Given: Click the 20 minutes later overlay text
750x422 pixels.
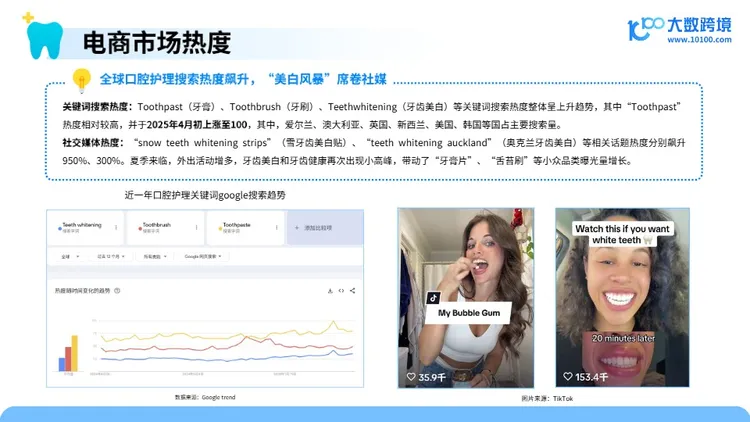Looking at the screenshot, I should 623,338.
